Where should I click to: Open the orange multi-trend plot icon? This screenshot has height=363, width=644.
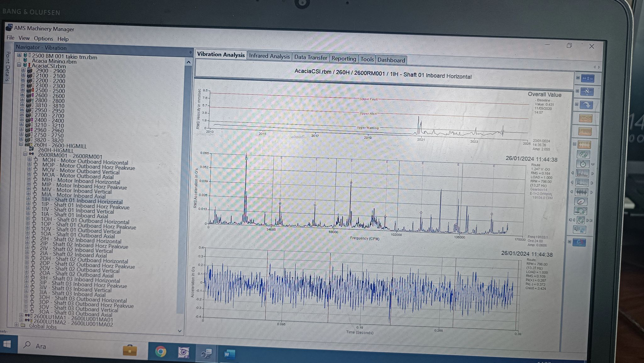[585, 118]
